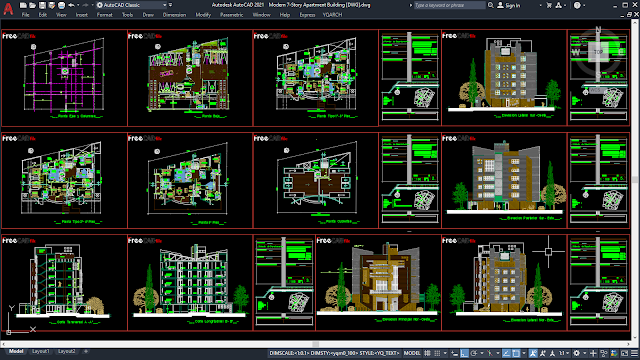The image size is (640, 360).
Task: Click the Redo arrow icon
Action: [x=85, y=5]
